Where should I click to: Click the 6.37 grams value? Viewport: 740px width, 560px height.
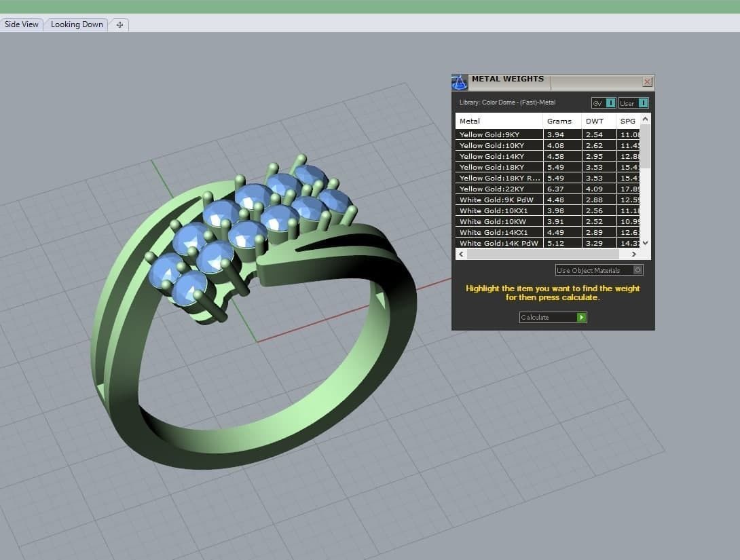click(555, 189)
